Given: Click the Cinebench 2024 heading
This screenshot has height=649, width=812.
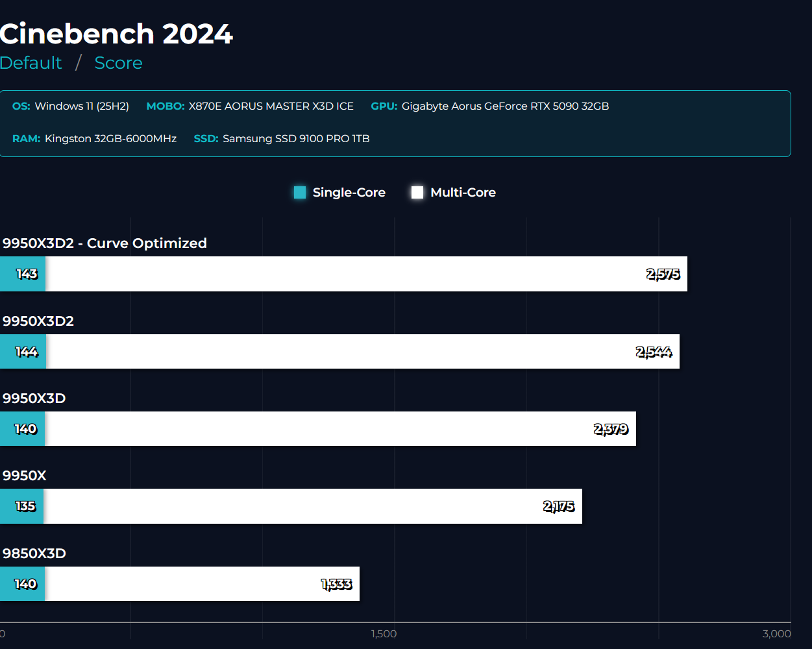Looking at the screenshot, I should pos(116,34).
